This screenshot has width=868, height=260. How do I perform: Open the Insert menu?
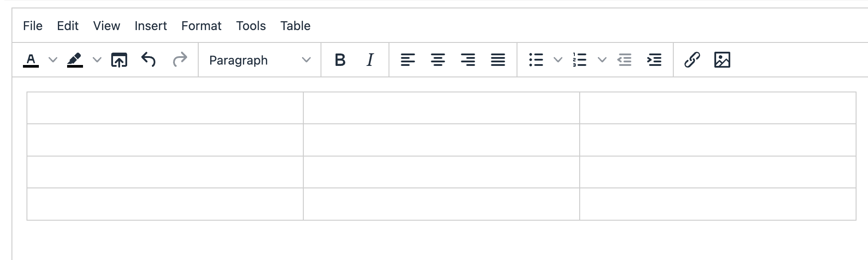(151, 26)
